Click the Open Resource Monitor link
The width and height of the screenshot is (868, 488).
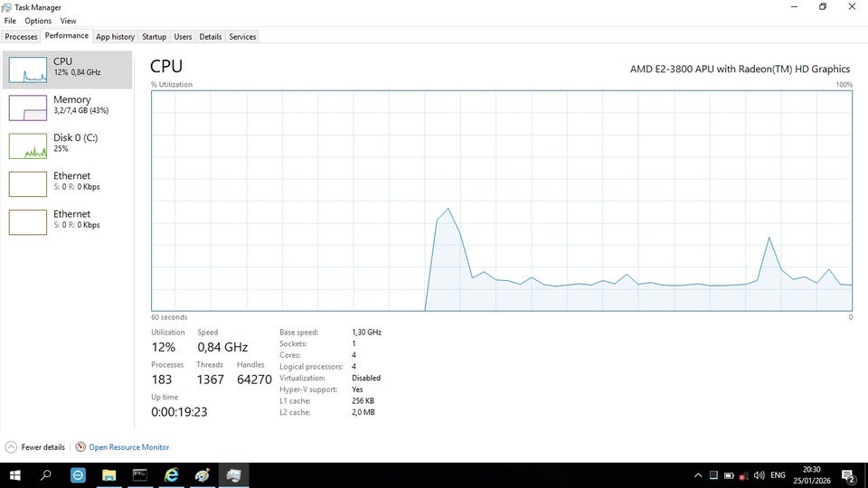129,447
